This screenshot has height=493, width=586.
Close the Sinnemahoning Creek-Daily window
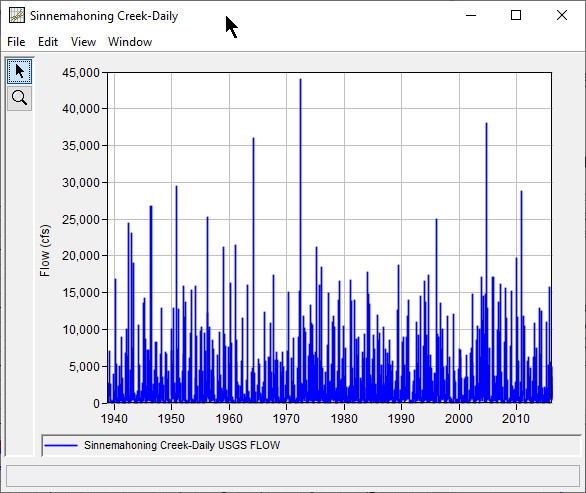click(x=562, y=15)
